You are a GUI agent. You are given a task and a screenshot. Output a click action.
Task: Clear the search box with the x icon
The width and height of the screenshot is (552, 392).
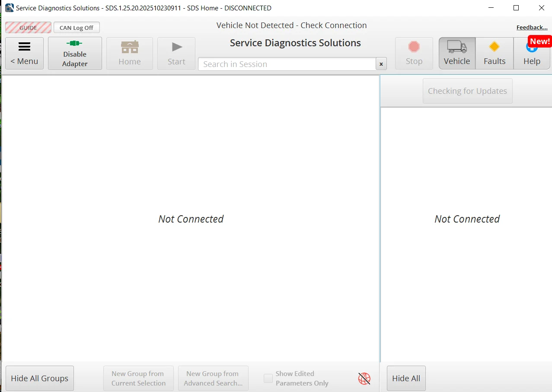381,64
